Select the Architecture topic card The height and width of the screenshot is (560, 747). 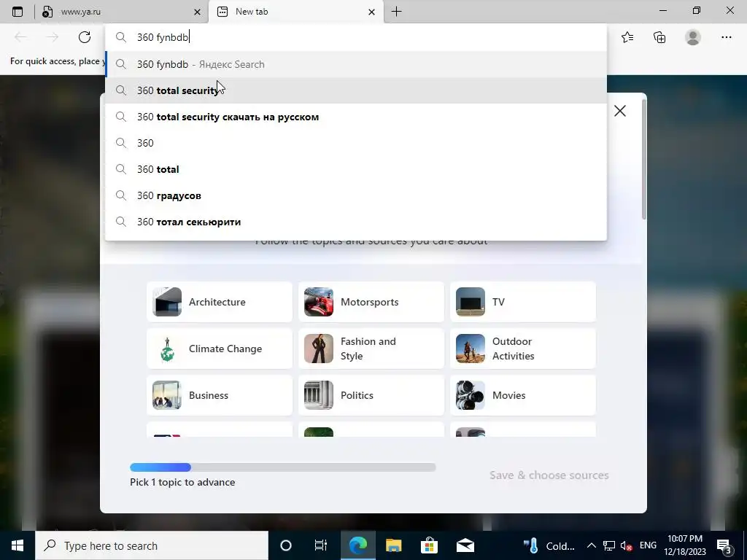pos(220,302)
